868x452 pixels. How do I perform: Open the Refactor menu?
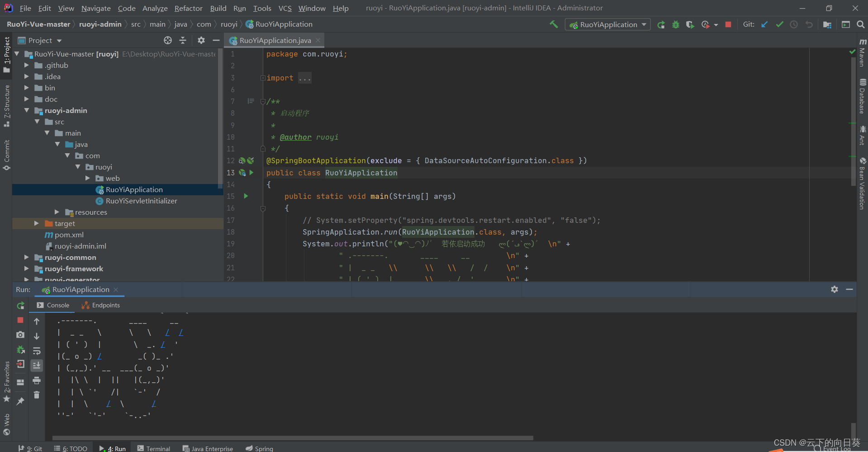pos(188,8)
